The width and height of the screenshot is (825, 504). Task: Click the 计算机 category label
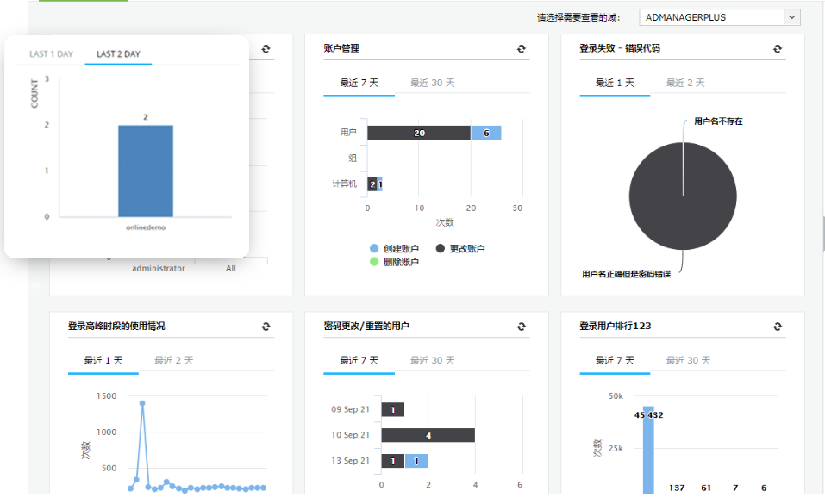click(x=344, y=184)
